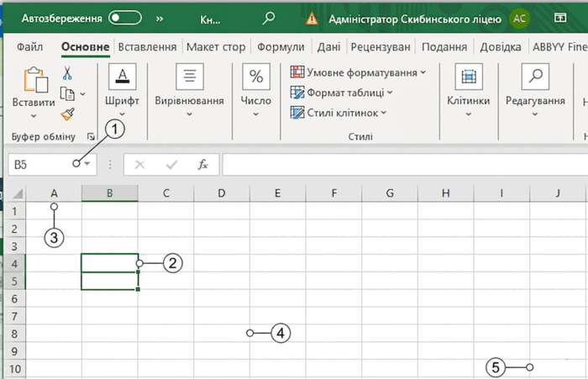Expand the Шрифт group dropdown
The image size is (588, 379).
[x=122, y=114]
